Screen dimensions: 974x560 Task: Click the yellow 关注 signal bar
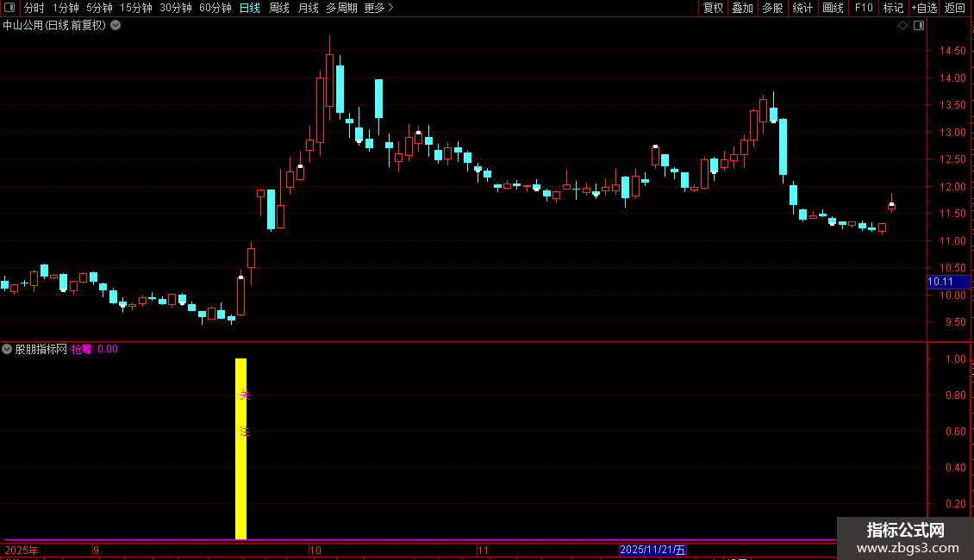[x=241, y=448]
